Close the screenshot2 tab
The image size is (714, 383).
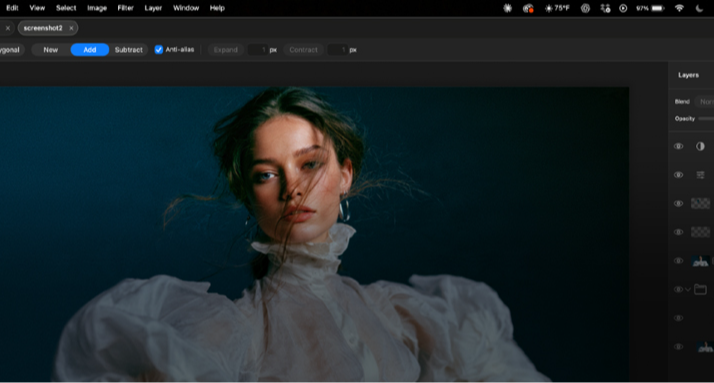click(71, 28)
